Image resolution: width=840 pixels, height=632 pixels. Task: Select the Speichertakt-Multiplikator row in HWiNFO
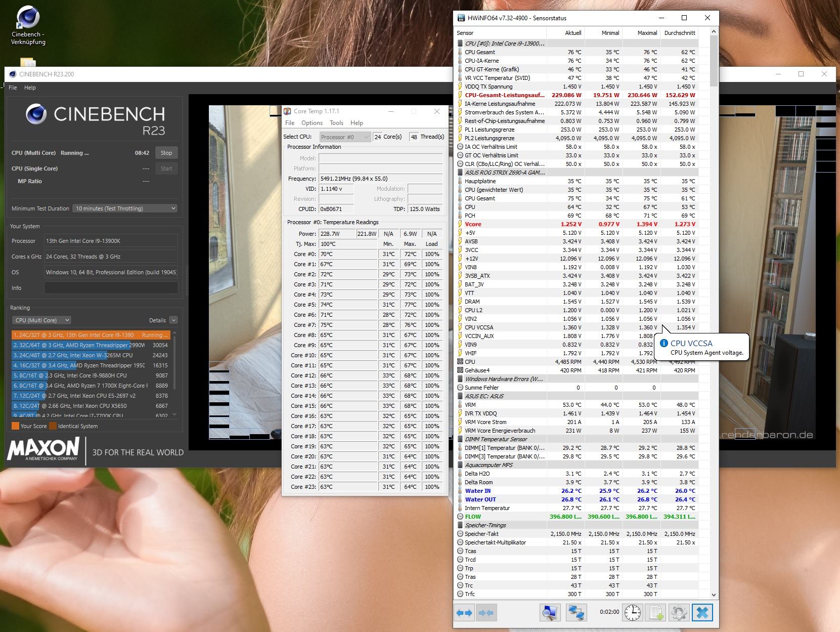coord(577,542)
